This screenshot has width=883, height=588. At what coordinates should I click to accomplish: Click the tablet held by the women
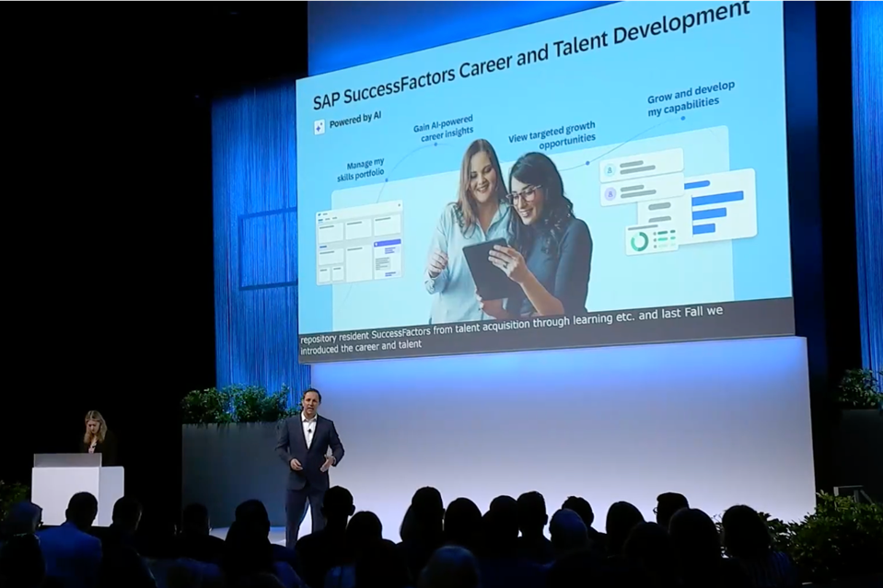tap(485, 267)
